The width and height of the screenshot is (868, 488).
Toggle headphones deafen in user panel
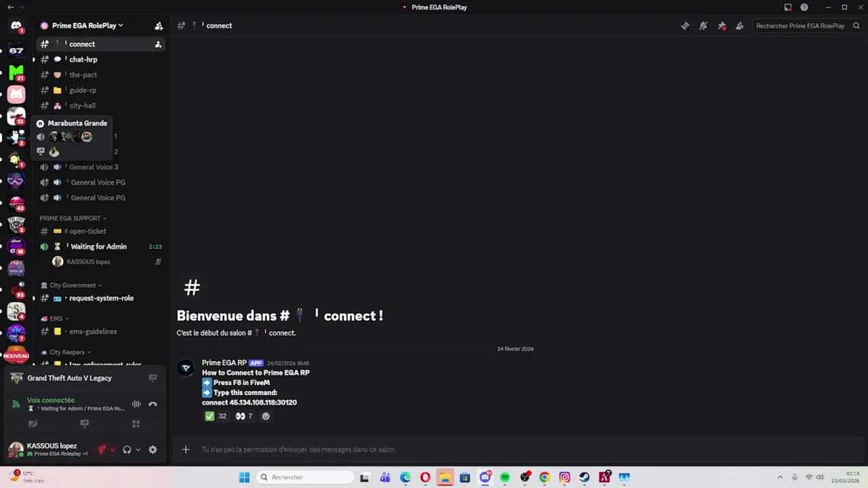(127, 449)
